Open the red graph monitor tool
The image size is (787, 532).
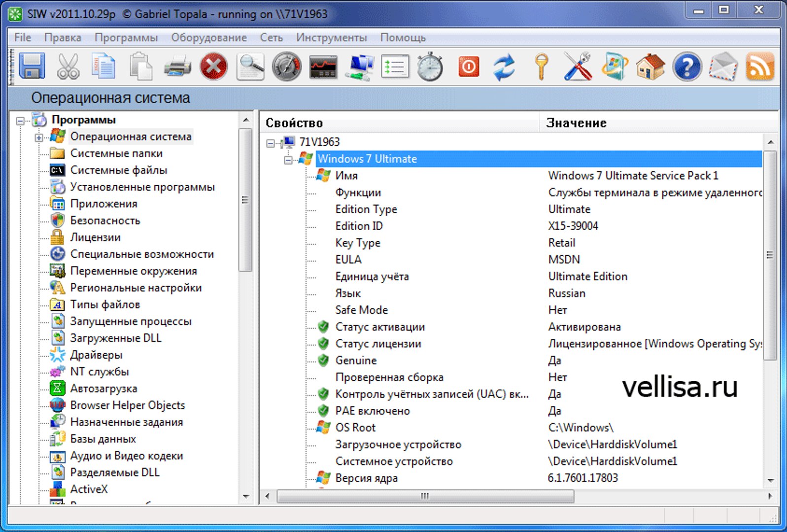click(x=323, y=67)
